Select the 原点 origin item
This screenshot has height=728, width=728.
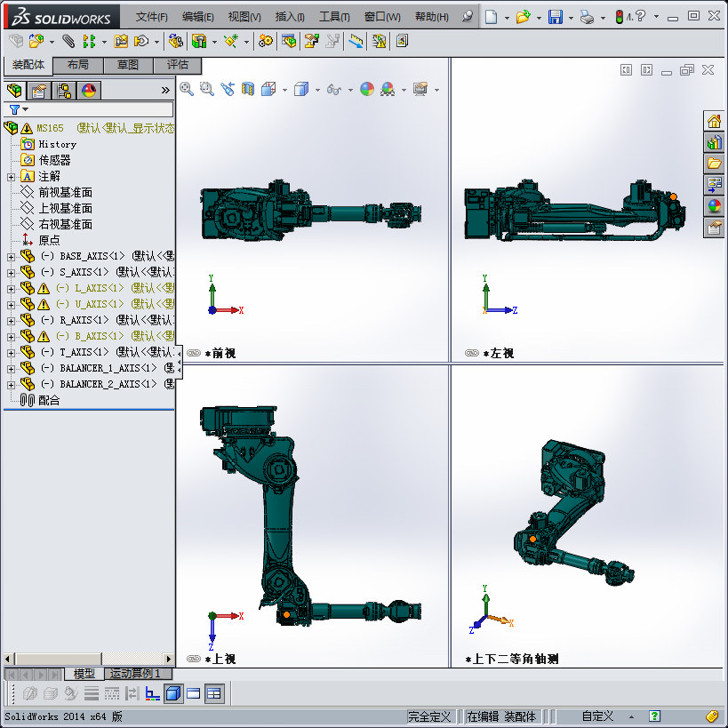[x=49, y=240]
